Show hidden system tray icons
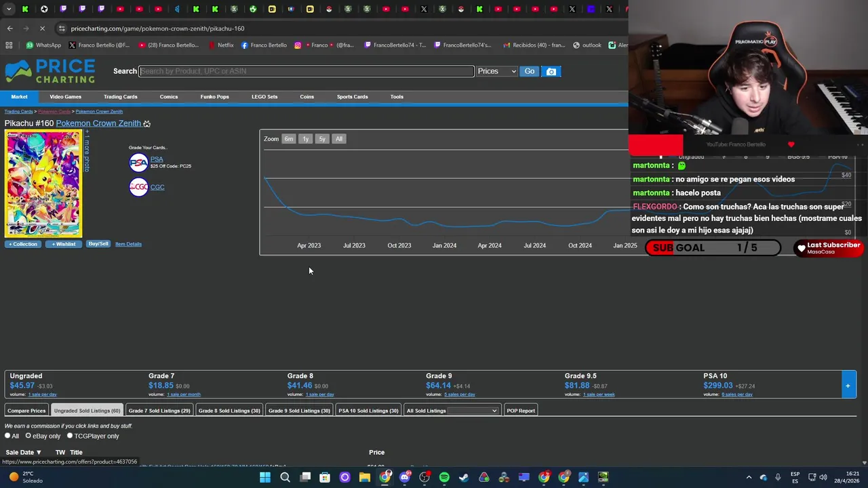Image resolution: width=868 pixels, height=488 pixels. click(x=749, y=477)
